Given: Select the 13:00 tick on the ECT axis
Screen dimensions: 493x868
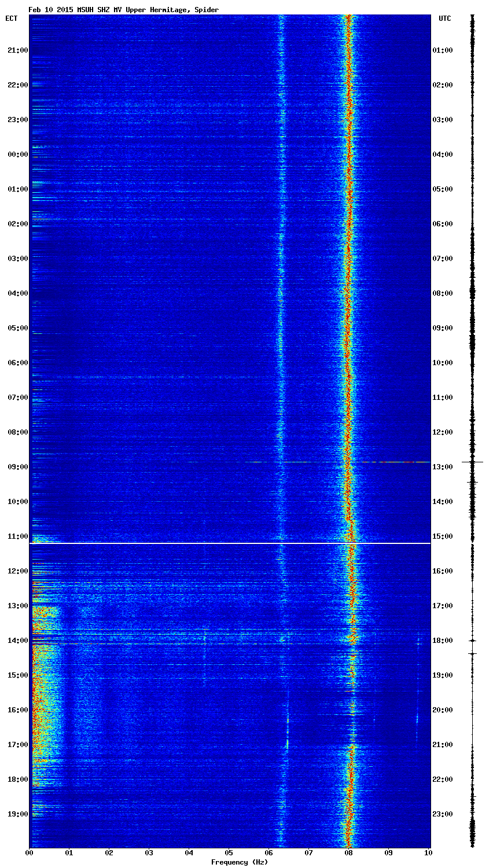Looking at the screenshot, I should tap(17, 606).
